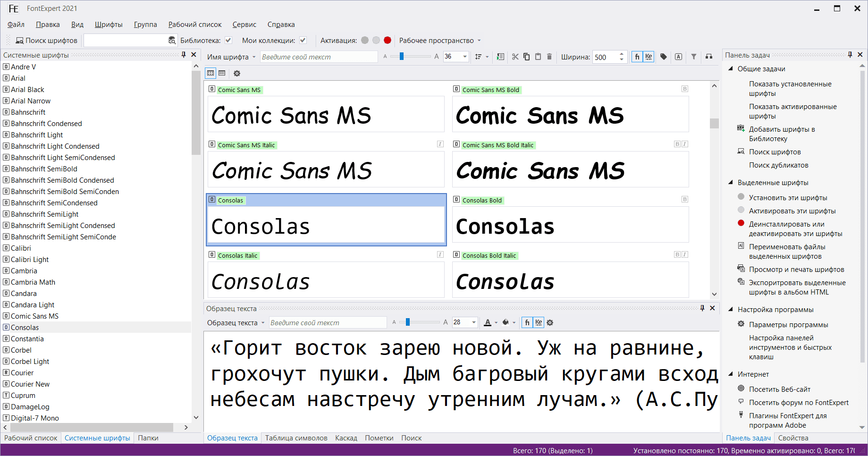
Task: Click Параметры программы link
Action: [789, 325]
